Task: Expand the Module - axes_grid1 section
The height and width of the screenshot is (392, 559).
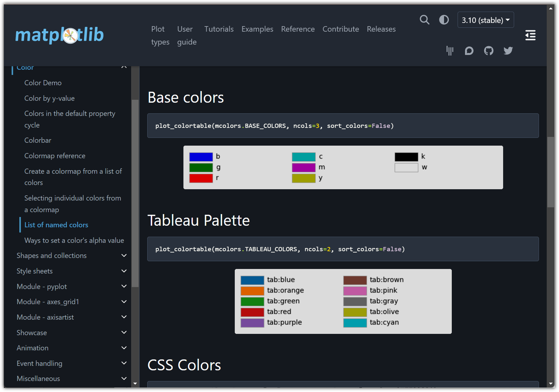Action: pos(124,302)
